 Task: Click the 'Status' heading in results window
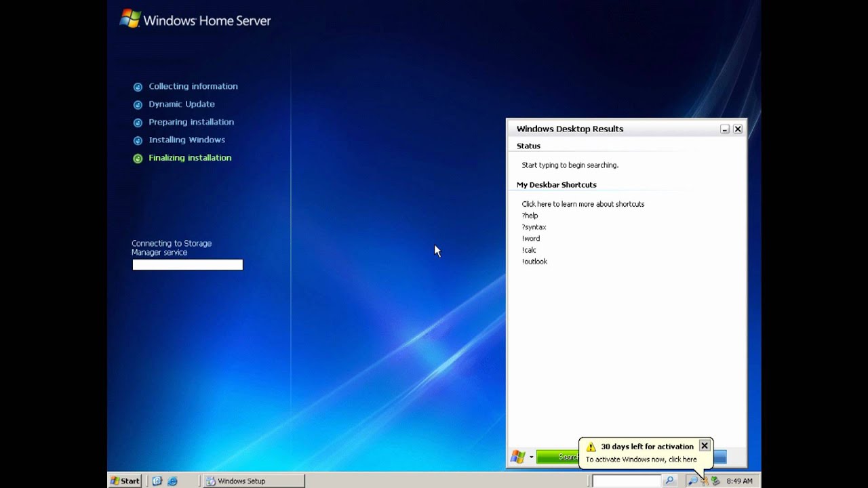coord(528,146)
